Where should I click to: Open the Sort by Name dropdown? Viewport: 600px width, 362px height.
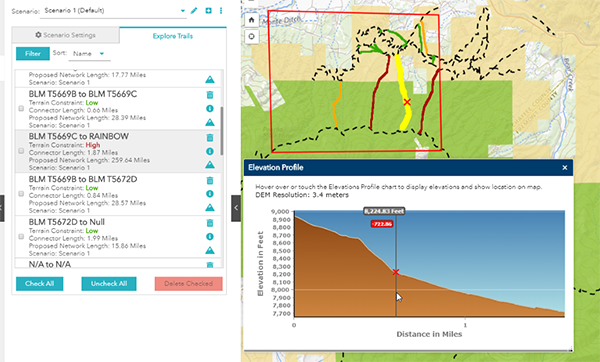[x=89, y=54]
